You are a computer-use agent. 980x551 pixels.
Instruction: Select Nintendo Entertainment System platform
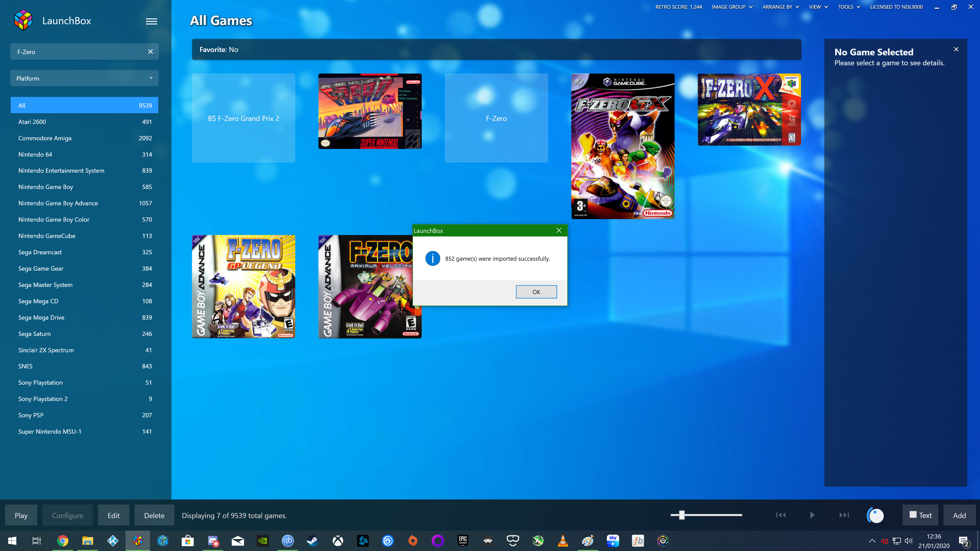click(x=84, y=170)
